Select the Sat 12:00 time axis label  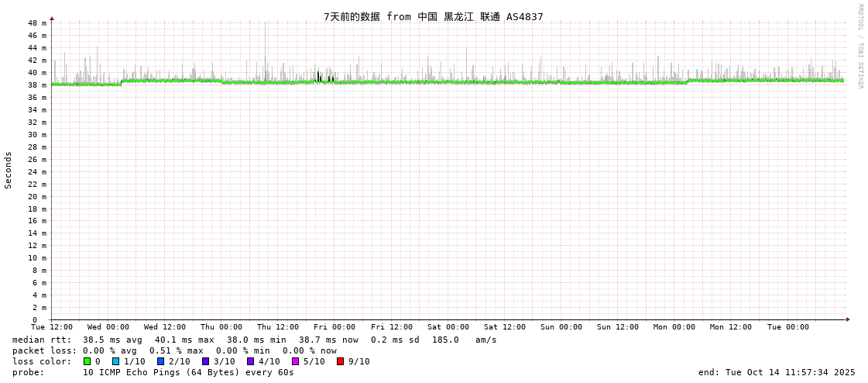[505, 327]
